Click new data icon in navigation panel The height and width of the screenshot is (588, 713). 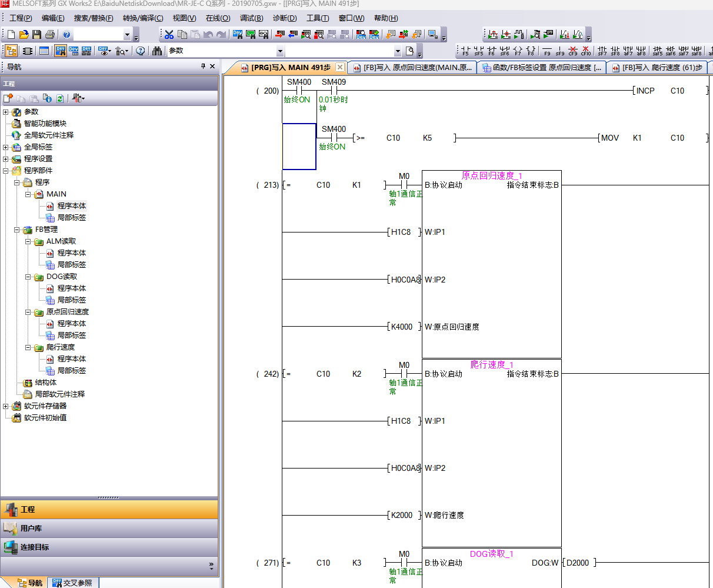click(x=8, y=98)
